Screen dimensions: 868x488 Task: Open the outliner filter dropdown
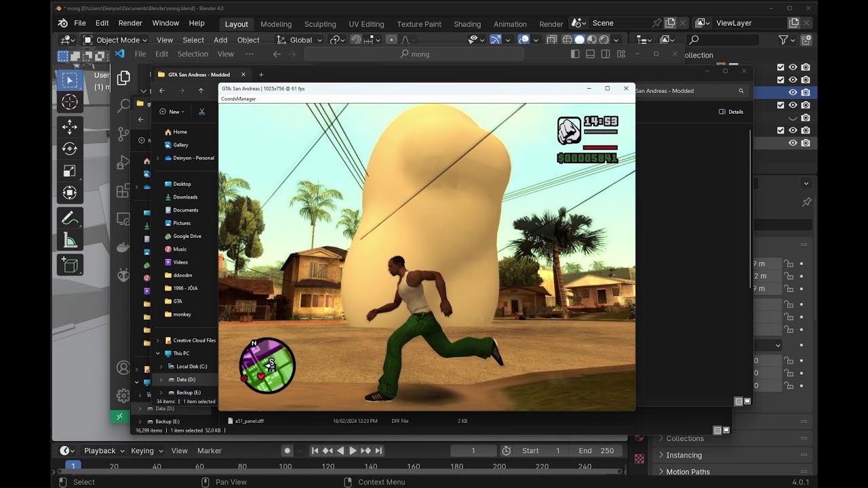(786, 40)
